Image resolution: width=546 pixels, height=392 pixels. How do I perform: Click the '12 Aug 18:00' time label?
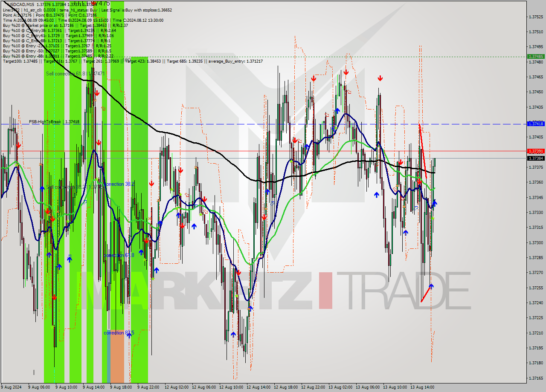point(285,387)
